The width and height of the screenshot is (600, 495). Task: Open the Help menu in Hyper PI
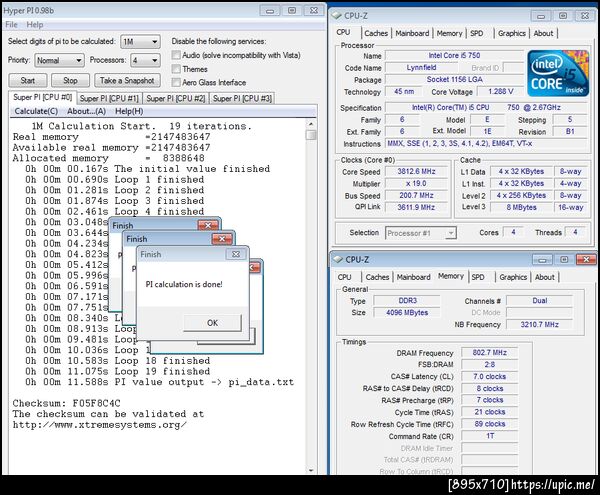point(35,24)
